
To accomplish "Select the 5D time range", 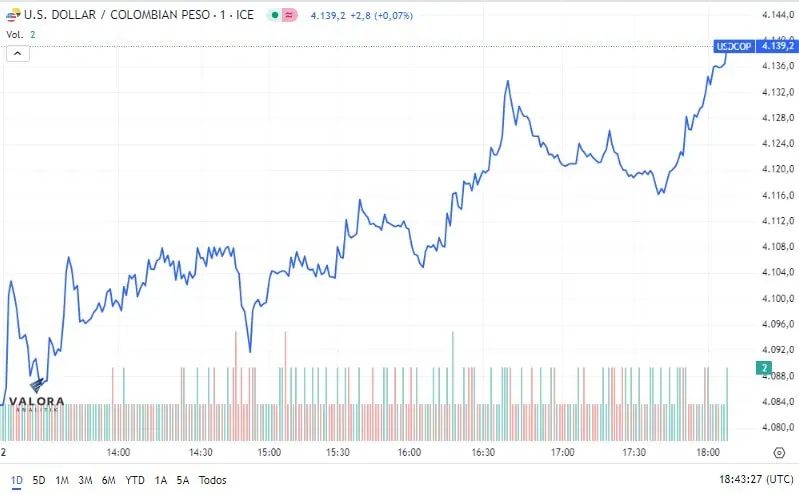I will [39, 480].
